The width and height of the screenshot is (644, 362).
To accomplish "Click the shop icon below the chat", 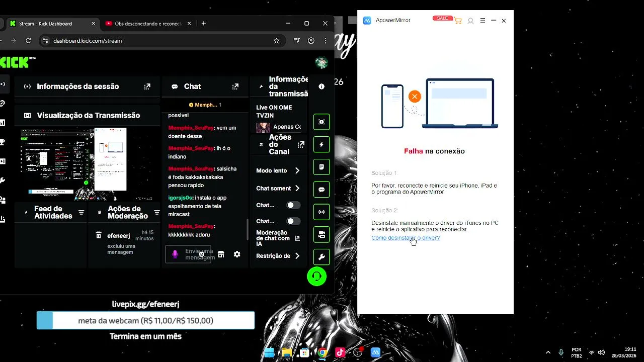I will point(220,254).
